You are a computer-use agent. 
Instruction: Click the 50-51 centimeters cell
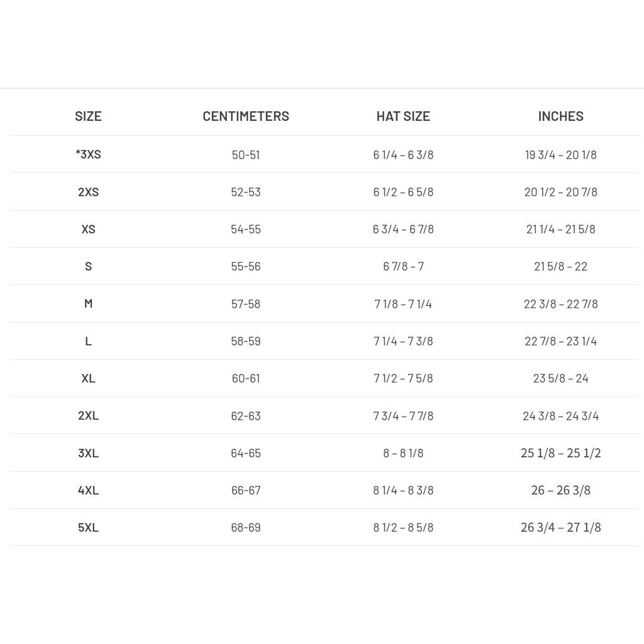[x=246, y=155]
